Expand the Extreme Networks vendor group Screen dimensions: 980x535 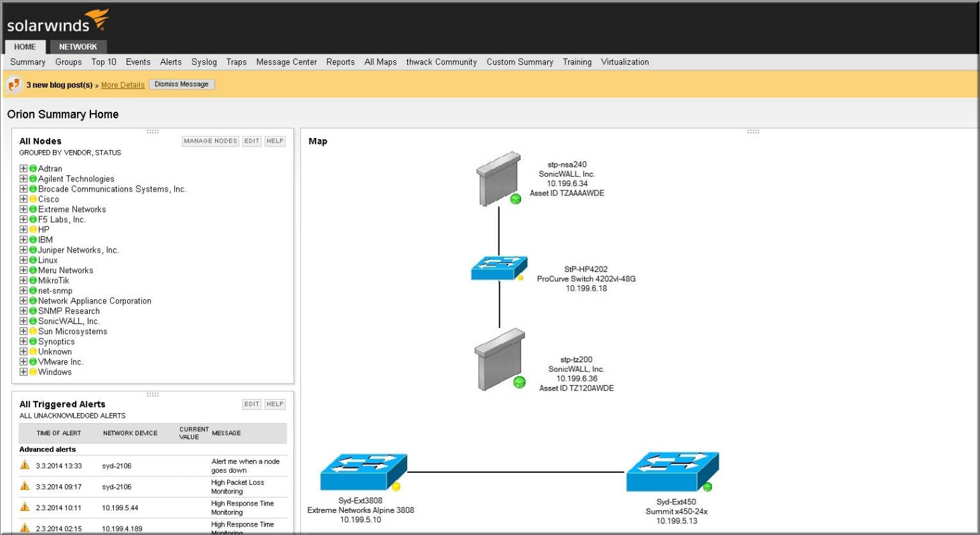23,210
